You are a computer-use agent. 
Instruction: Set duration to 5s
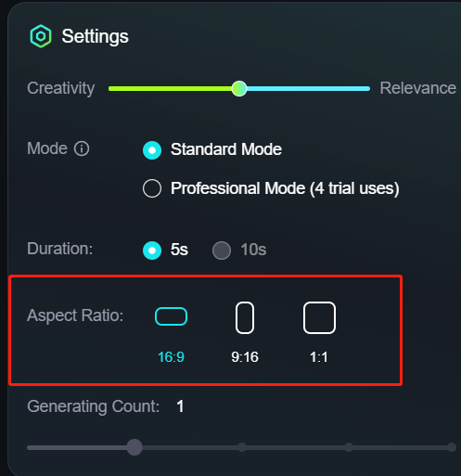152,251
